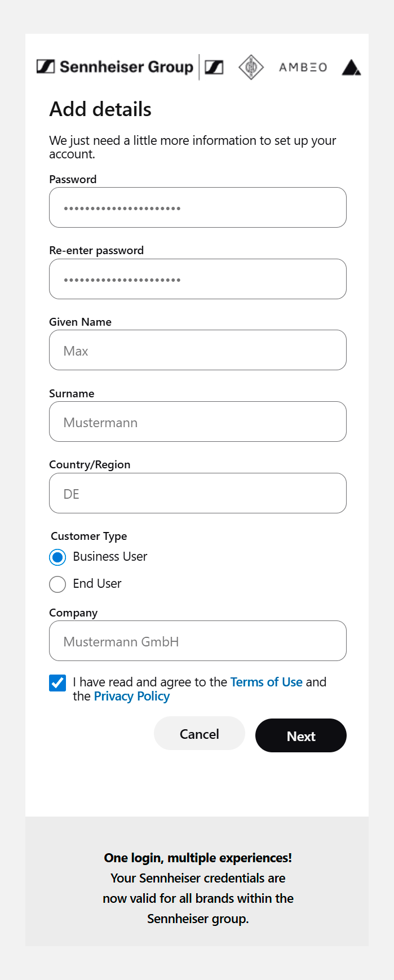The height and width of the screenshot is (980, 394).
Task: Click the AMBEO brand logo
Action: coord(303,67)
